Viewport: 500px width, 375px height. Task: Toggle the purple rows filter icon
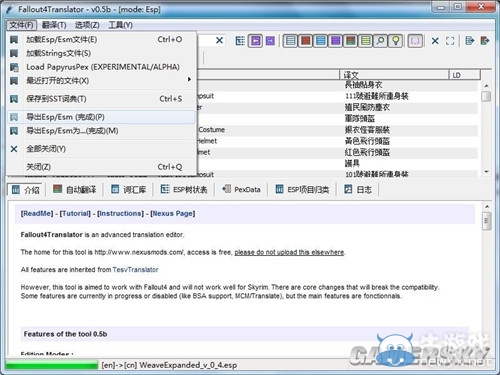coord(336,41)
